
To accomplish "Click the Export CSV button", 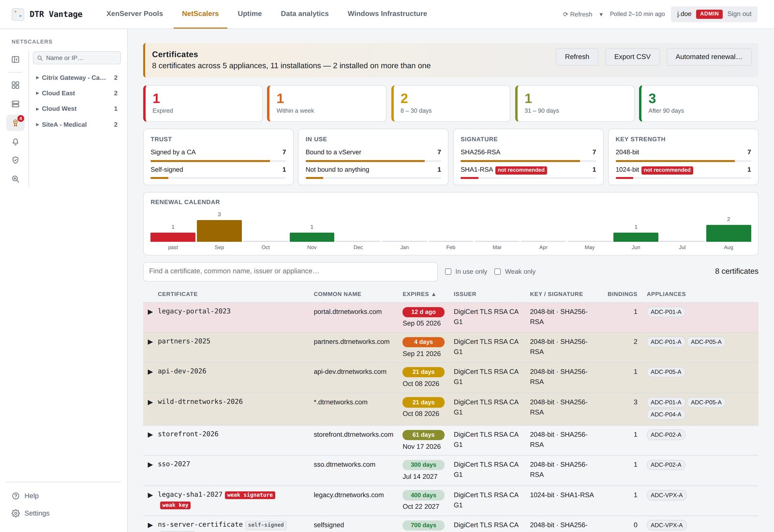I will point(632,57).
